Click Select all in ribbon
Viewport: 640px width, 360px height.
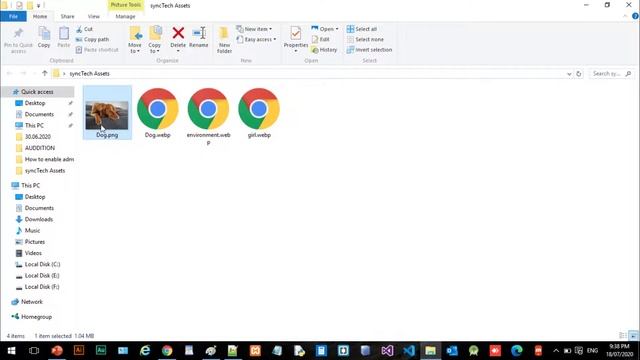(362, 29)
